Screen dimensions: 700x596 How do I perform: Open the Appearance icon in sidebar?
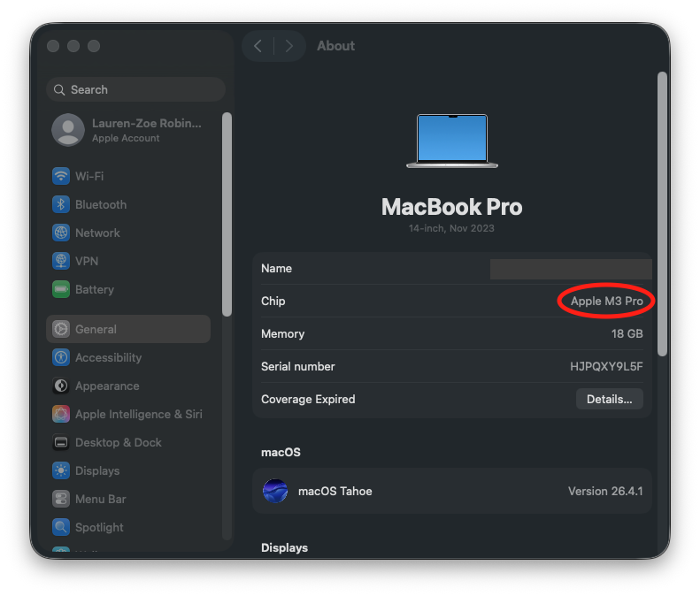pos(61,386)
